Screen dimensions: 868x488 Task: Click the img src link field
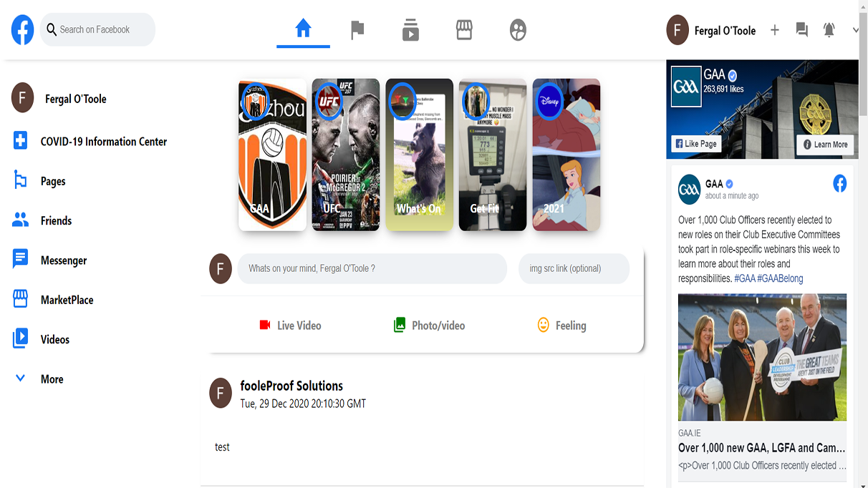click(x=574, y=268)
